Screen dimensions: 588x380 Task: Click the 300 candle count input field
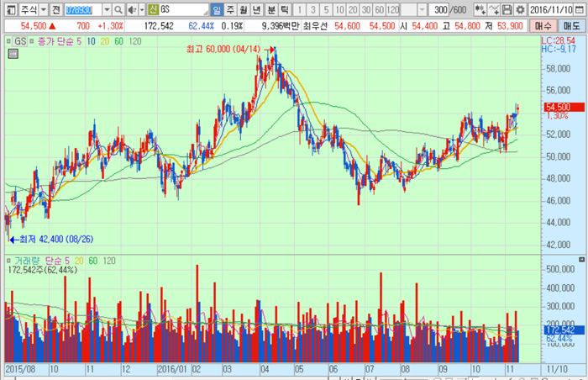click(436, 9)
